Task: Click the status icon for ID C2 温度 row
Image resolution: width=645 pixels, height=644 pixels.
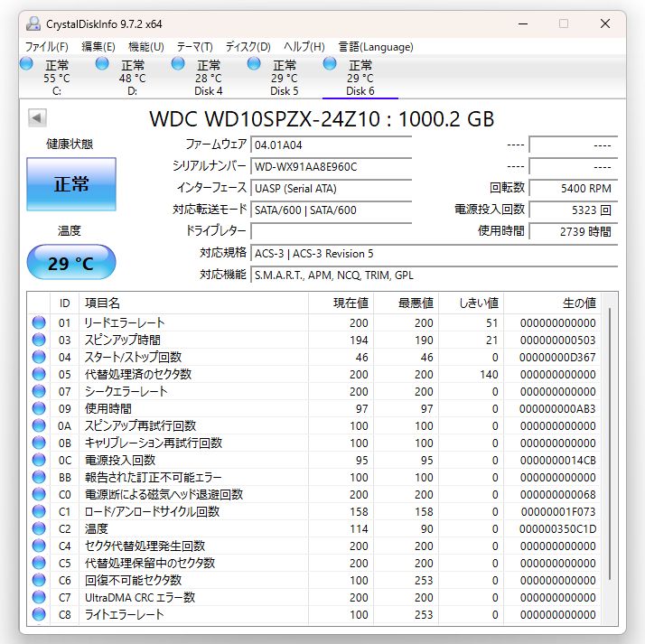Action: pos(39,528)
